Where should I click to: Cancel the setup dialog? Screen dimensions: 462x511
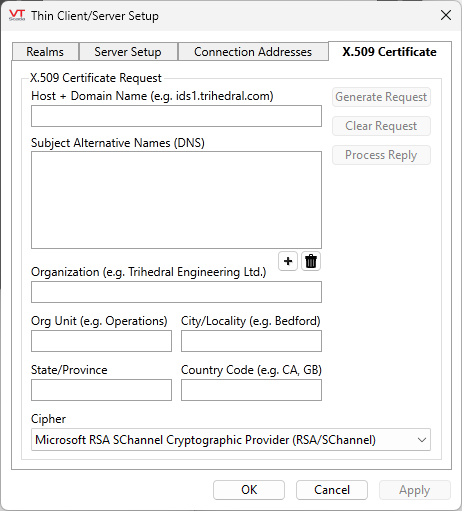(332, 490)
